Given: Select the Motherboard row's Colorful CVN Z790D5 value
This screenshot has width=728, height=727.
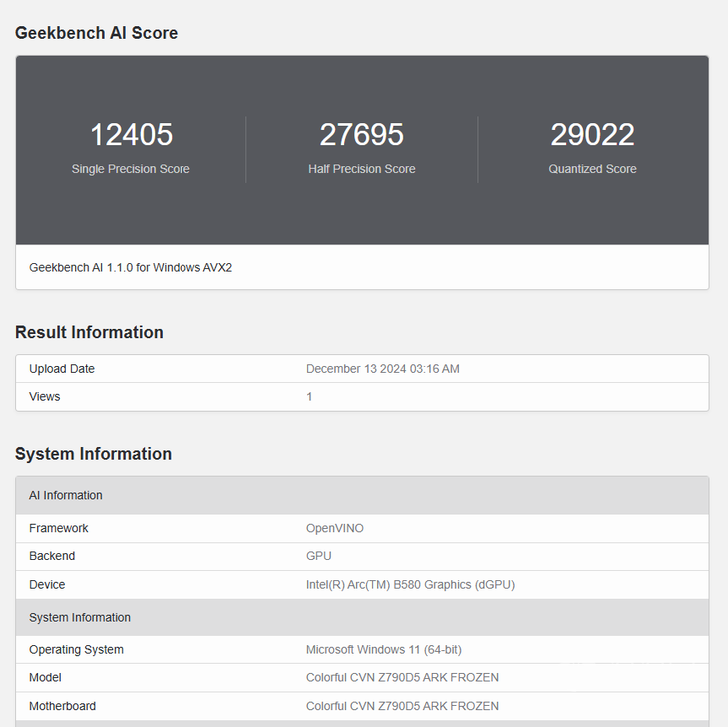Looking at the screenshot, I should (x=402, y=706).
